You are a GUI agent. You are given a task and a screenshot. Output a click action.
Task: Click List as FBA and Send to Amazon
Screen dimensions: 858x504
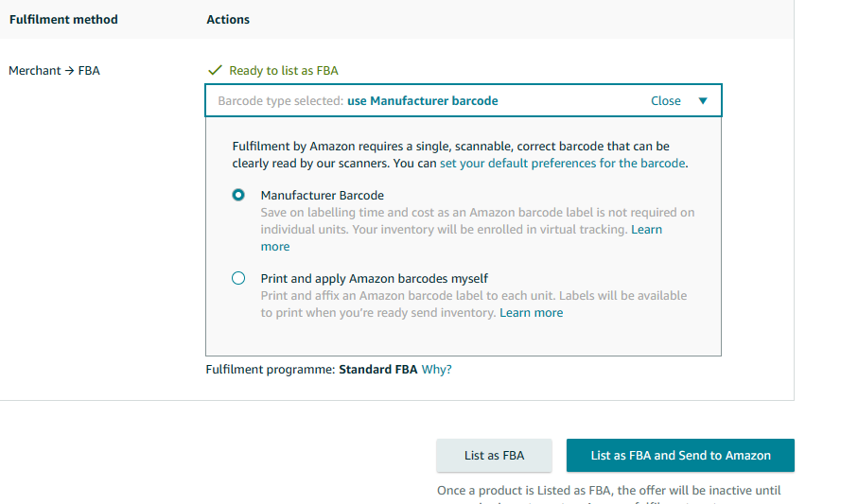pyautogui.click(x=680, y=455)
